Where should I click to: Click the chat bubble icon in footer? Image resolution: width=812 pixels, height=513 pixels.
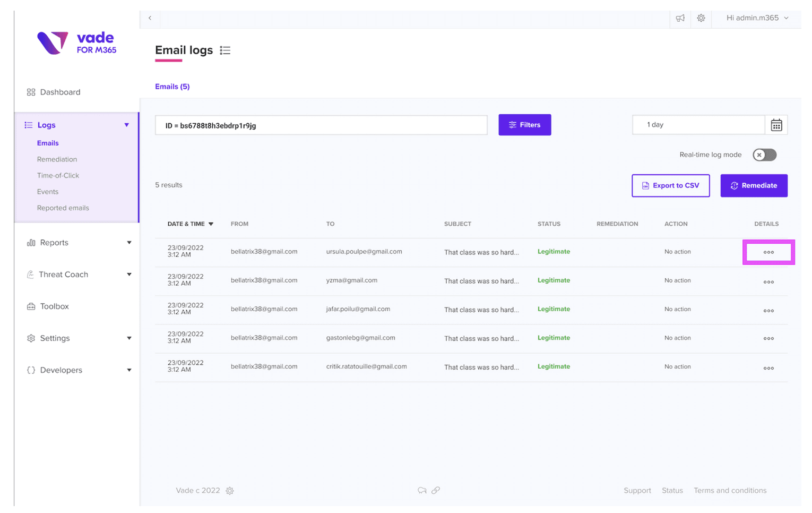(x=422, y=490)
